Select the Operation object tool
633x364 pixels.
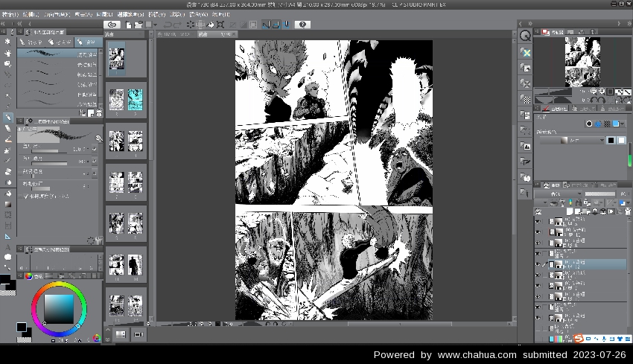[7, 64]
